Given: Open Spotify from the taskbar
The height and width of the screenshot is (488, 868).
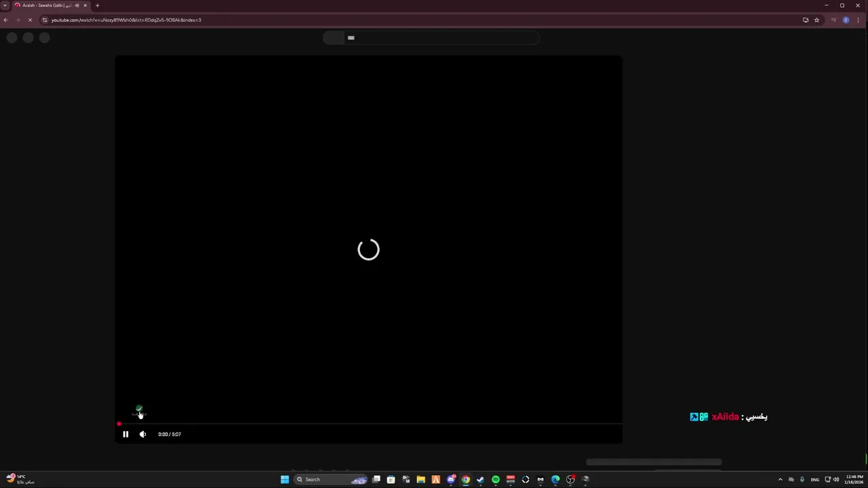Looking at the screenshot, I should click(x=496, y=479).
